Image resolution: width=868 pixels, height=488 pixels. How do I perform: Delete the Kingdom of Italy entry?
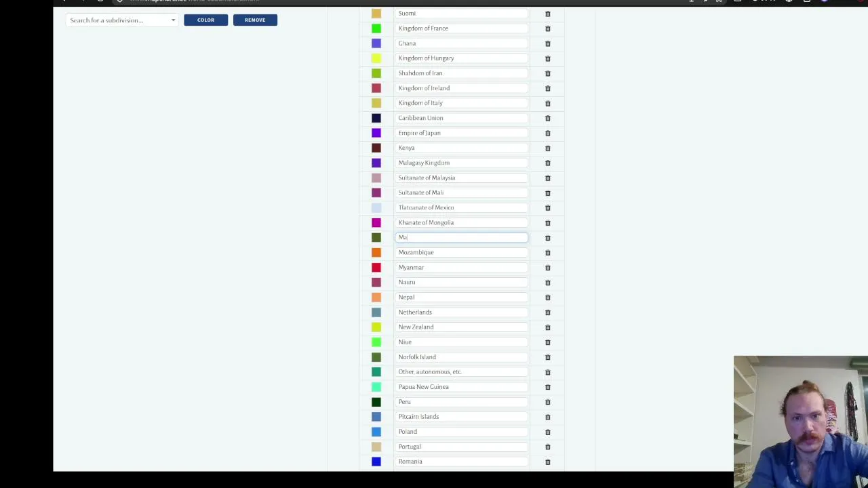coord(548,103)
